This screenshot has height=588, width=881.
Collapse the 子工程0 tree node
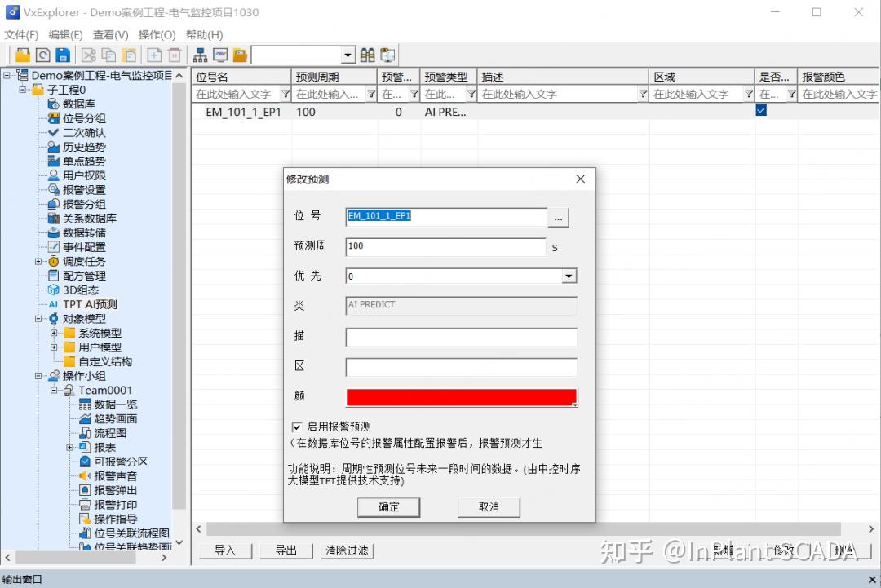tap(21, 88)
